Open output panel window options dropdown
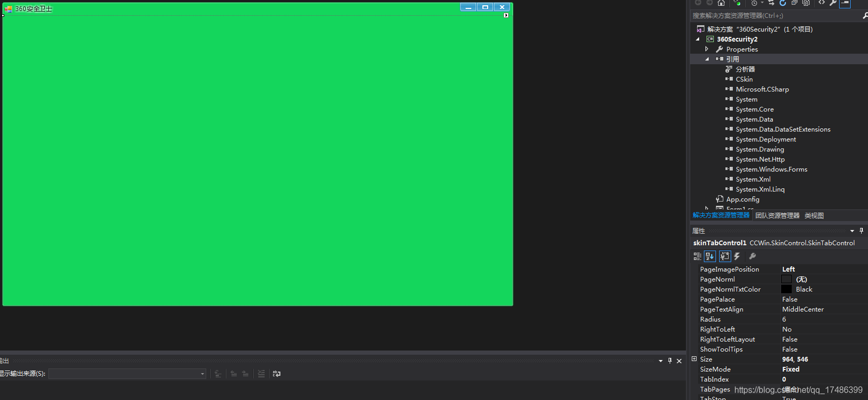This screenshot has width=868, height=400. pyautogui.click(x=661, y=361)
